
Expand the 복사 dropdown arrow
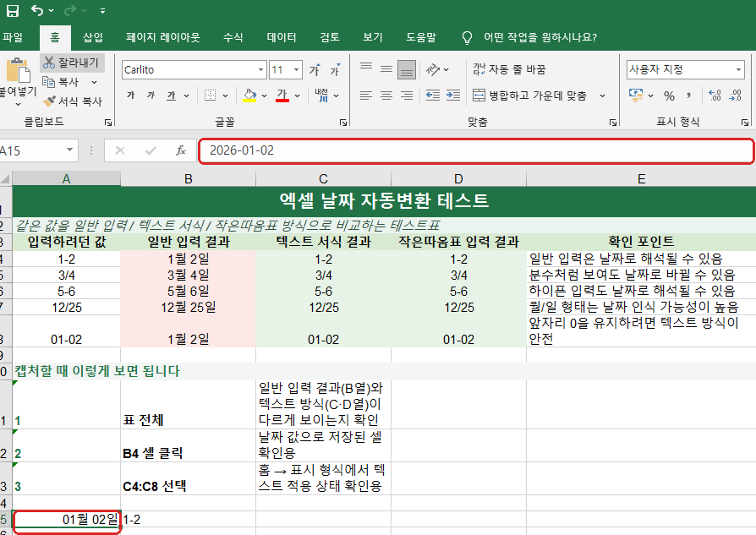[x=95, y=83]
